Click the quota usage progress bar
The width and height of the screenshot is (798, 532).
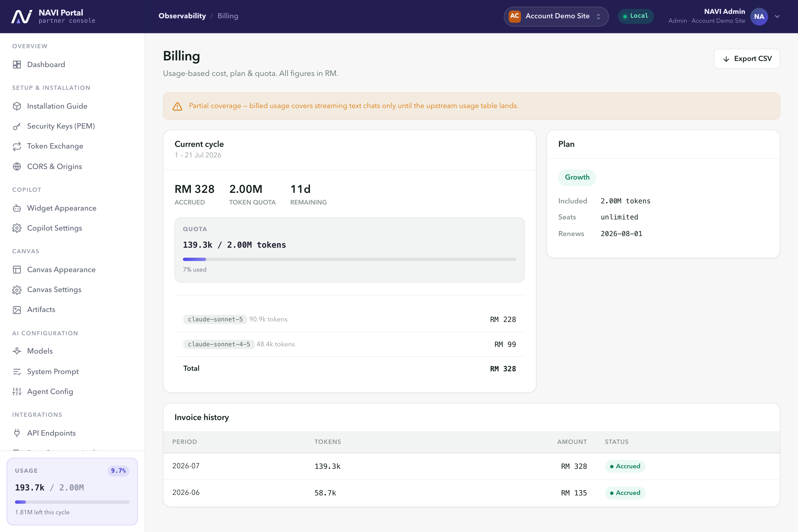click(x=349, y=259)
